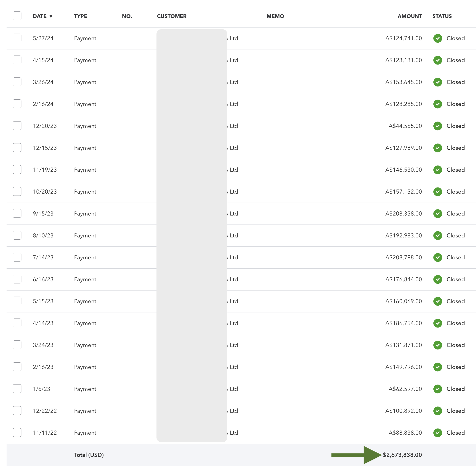Open amount A$208,798.00 transaction
Image resolution: width=476 pixels, height=469 pixels.
403,257
